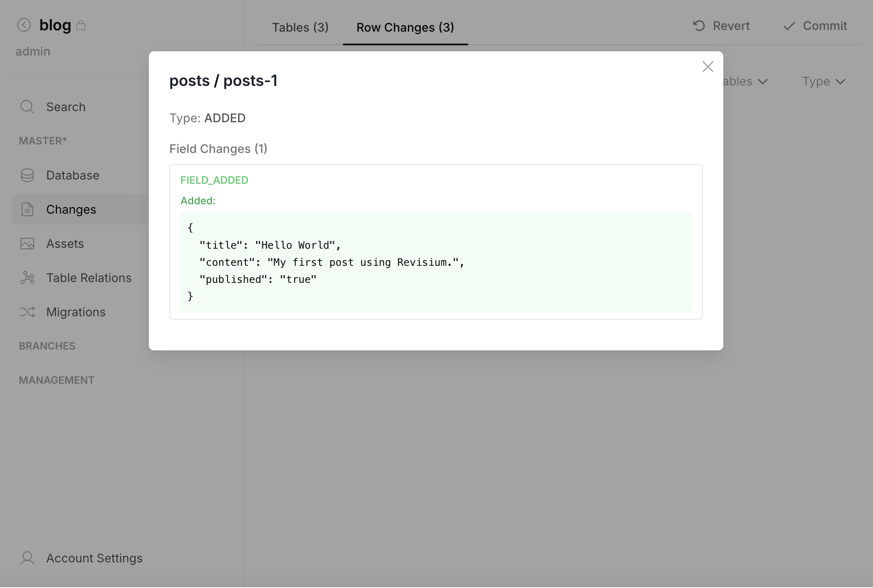Click the Migrations shuffle icon
The image size is (873, 588).
[x=27, y=312]
